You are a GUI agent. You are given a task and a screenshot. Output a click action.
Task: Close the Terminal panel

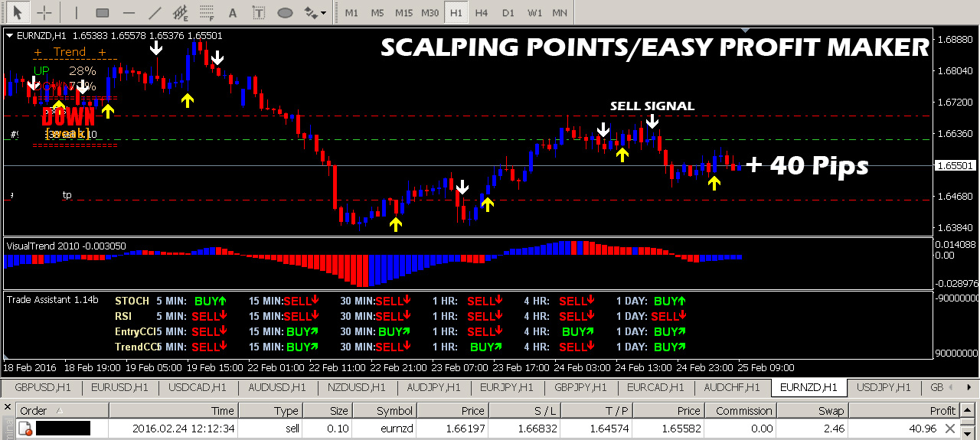point(8,406)
